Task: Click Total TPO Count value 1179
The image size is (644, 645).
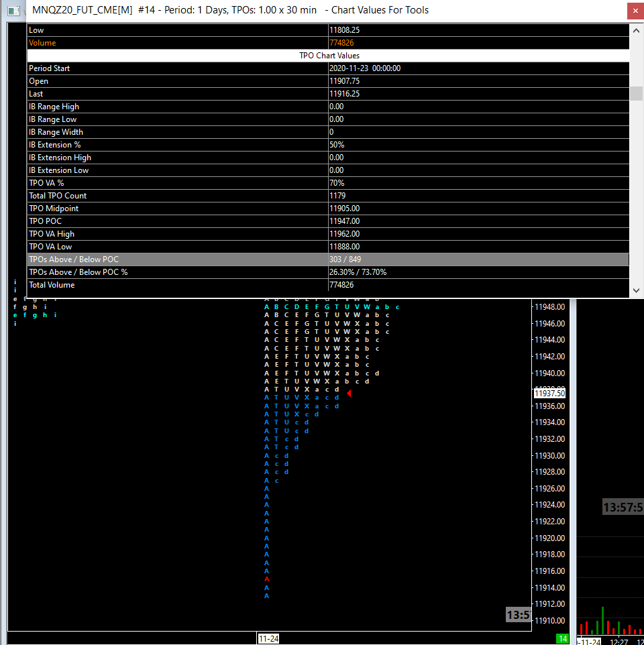Action: (337, 196)
